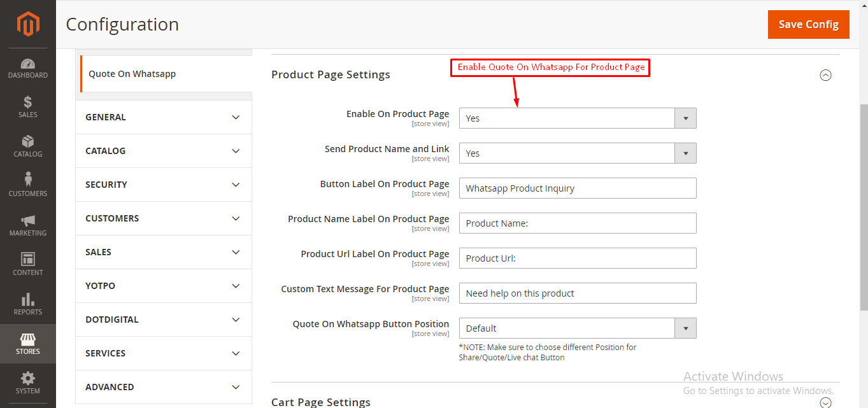Click the Configuration page title
This screenshot has width=868, height=408.
(x=122, y=24)
